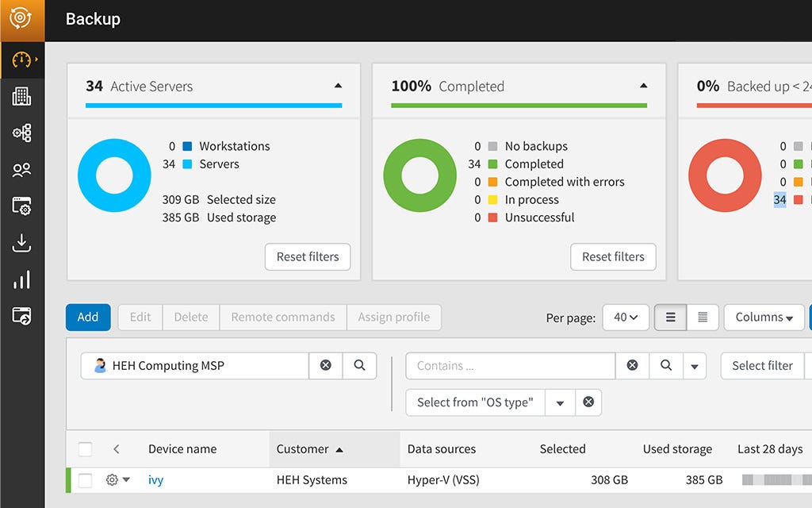The width and height of the screenshot is (812, 508).
Task: Open the ivy device link
Action: point(155,480)
